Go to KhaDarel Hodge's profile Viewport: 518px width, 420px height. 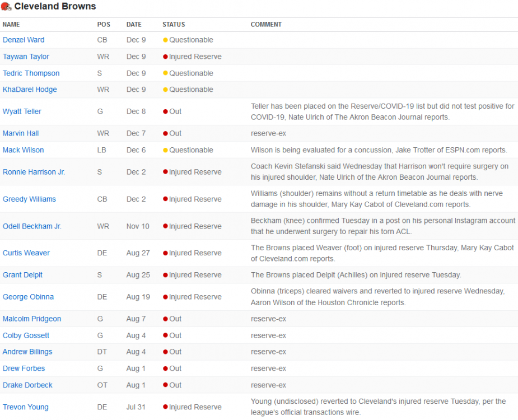[x=30, y=90]
